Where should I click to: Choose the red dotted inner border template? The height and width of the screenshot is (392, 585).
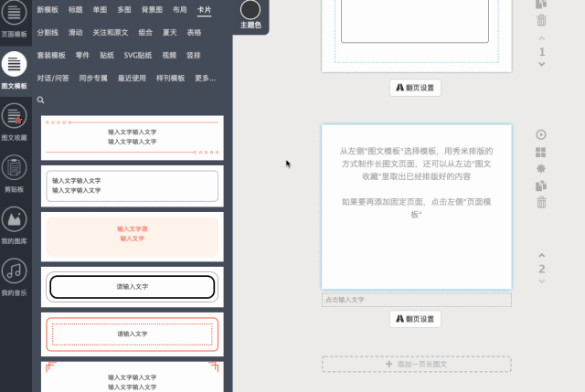(132, 334)
